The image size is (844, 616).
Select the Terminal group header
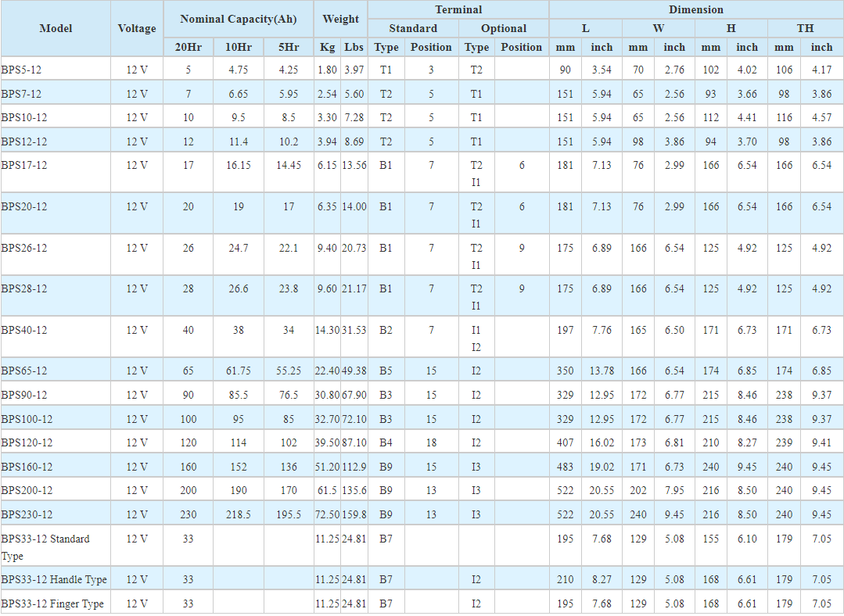tap(458, 9)
